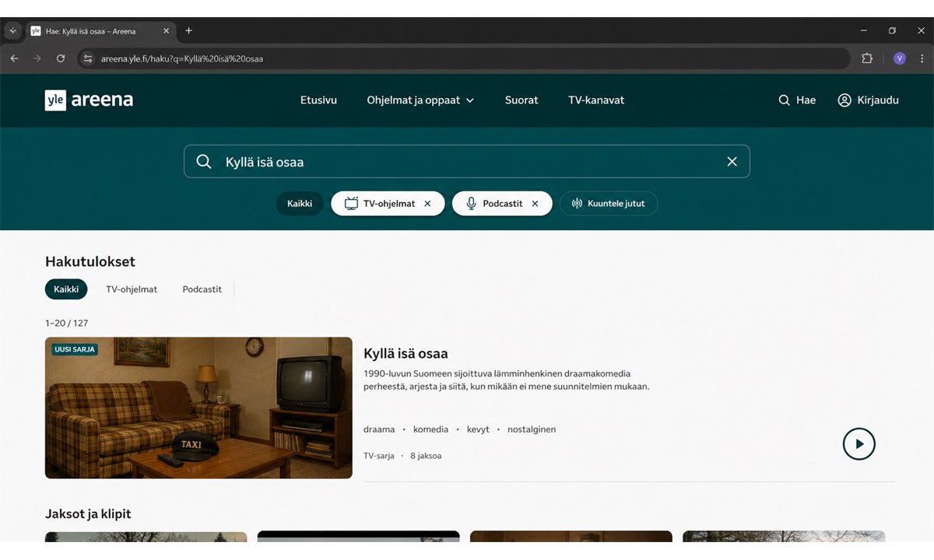The image size is (934, 560).
Task: Click the nostalginen tag
Action: 532,429
